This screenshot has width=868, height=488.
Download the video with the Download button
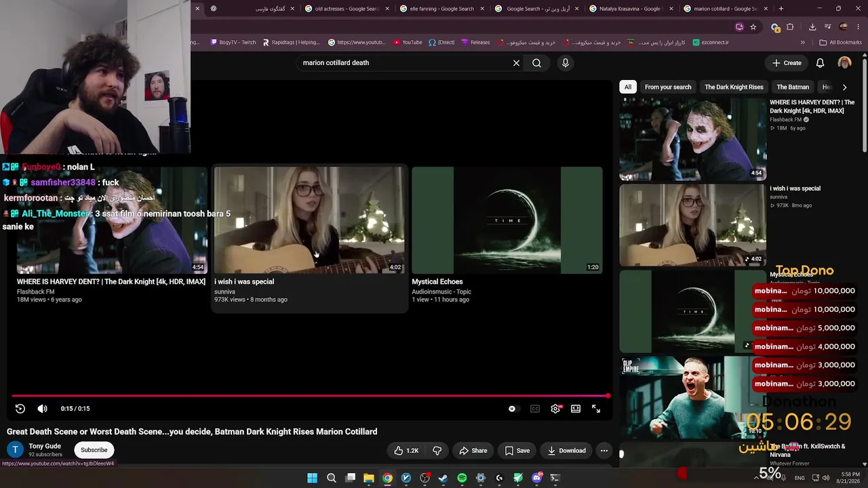(566, 451)
